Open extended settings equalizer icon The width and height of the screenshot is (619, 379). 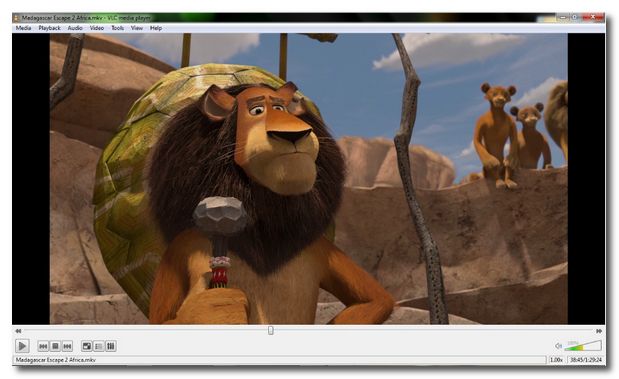tap(111, 346)
